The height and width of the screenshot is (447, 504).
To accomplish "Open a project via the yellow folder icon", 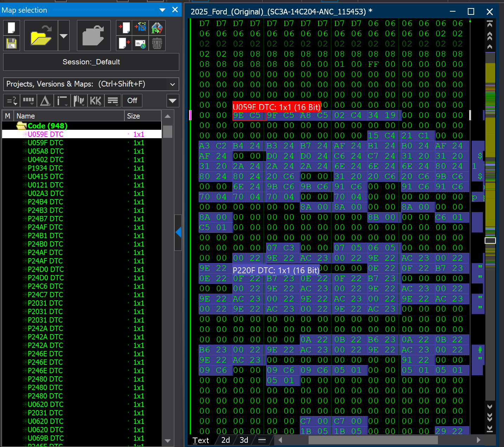I will click(40, 35).
